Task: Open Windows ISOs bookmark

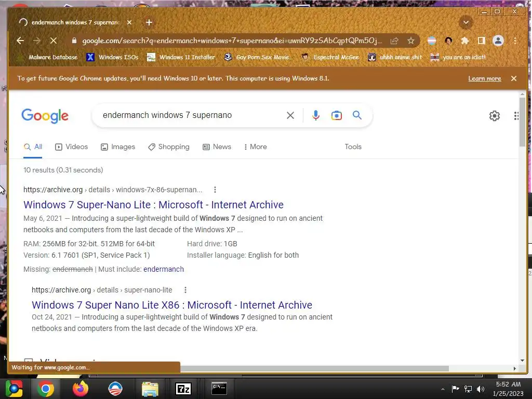Action: click(112, 57)
